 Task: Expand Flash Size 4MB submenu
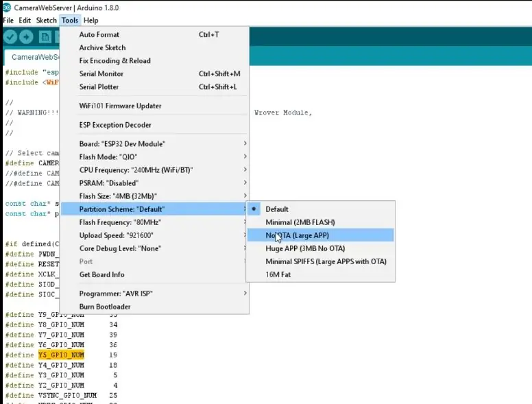(154, 196)
